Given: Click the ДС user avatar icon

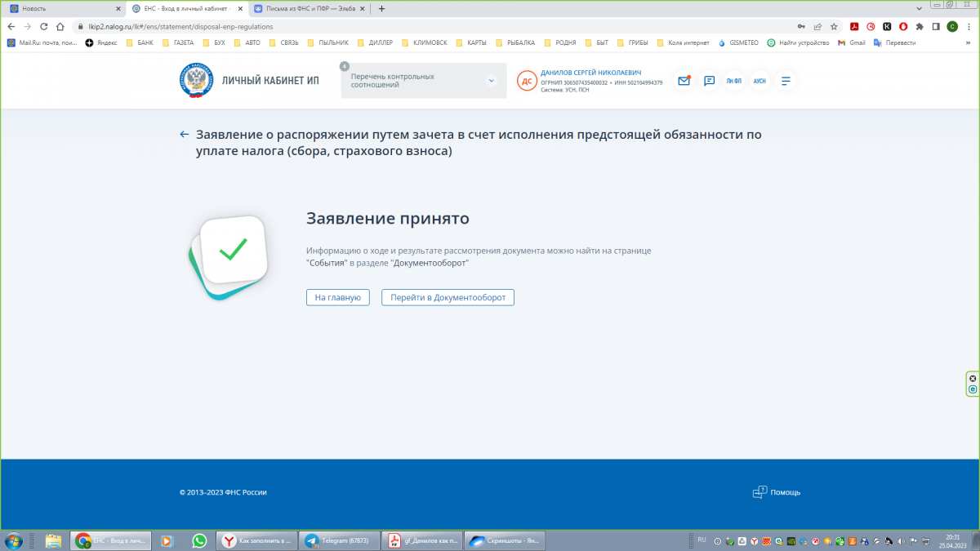Looking at the screenshot, I should [x=527, y=81].
